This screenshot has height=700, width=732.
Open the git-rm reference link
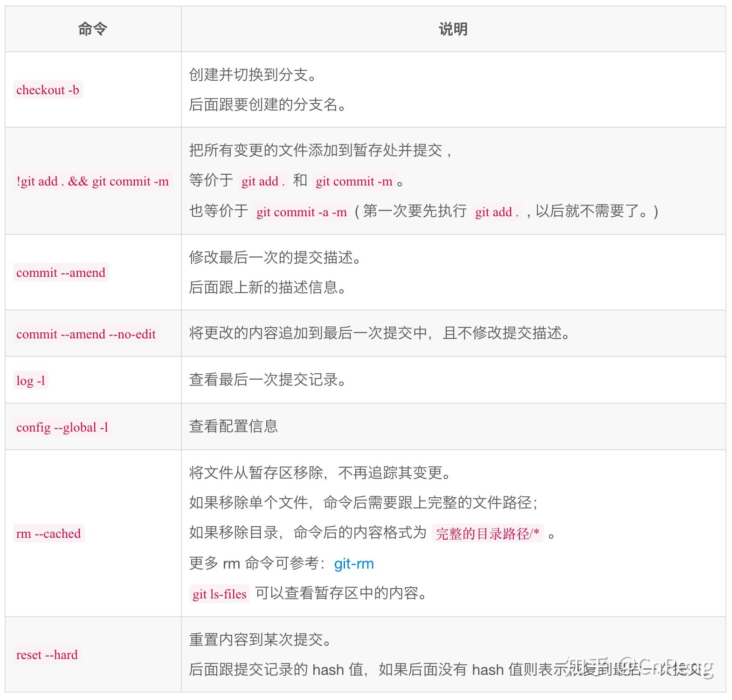(x=354, y=564)
